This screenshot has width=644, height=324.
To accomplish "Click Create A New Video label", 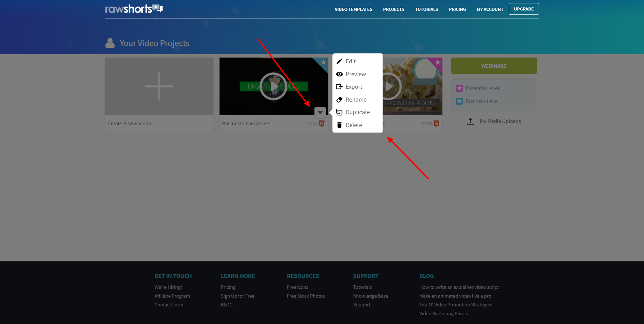I will [129, 124].
